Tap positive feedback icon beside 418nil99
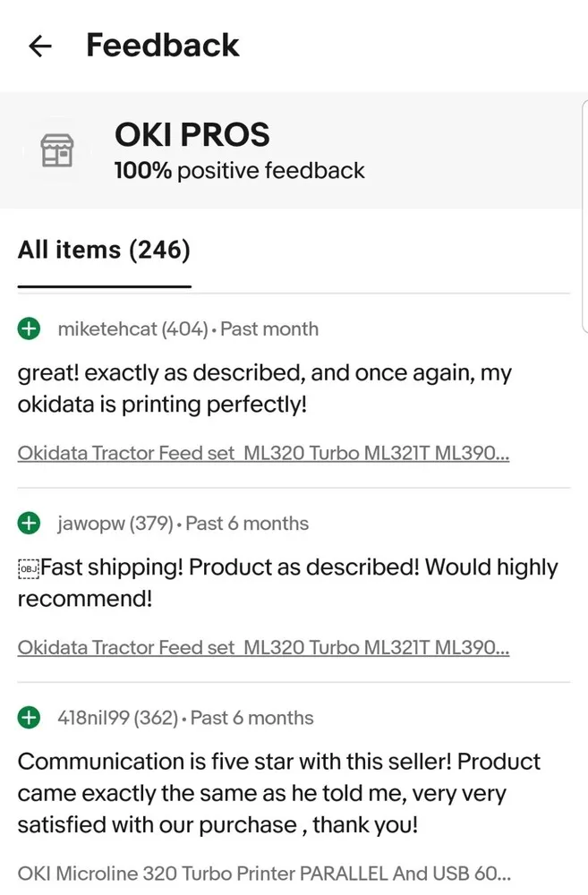The width and height of the screenshot is (588, 895). [29, 718]
